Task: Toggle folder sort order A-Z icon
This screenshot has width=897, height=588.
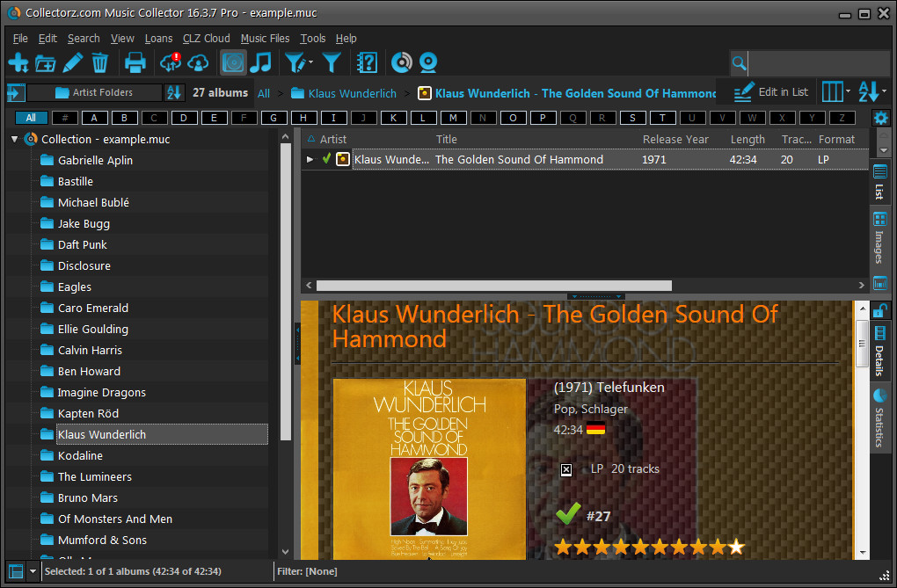Action: pyautogui.click(x=174, y=92)
